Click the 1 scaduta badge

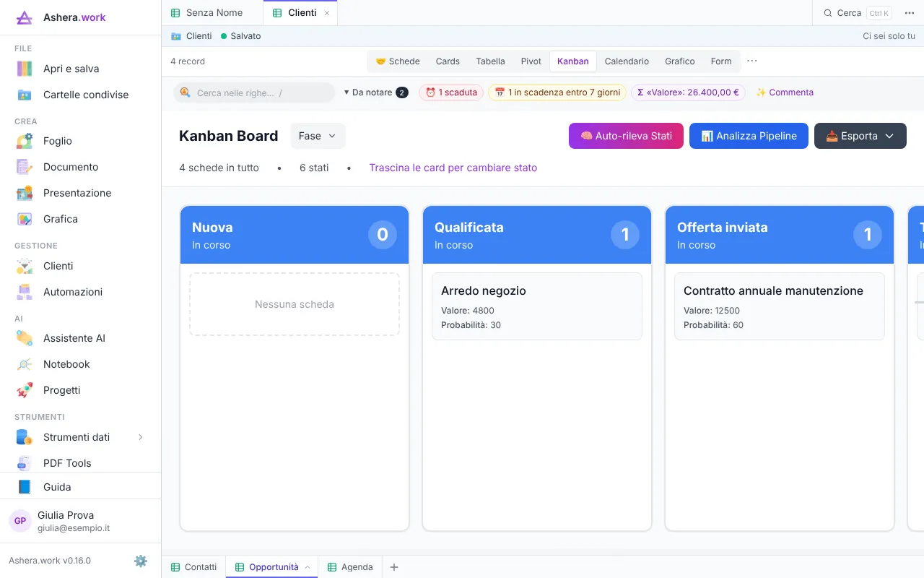(x=451, y=92)
